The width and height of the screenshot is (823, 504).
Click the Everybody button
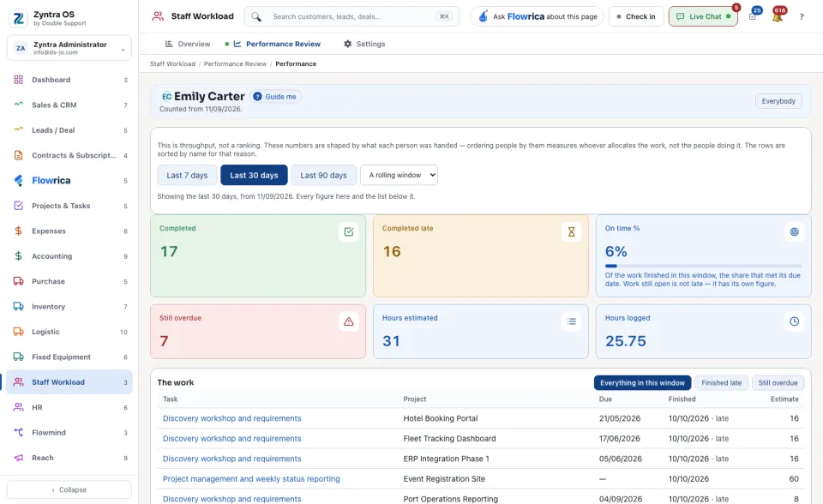point(778,101)
